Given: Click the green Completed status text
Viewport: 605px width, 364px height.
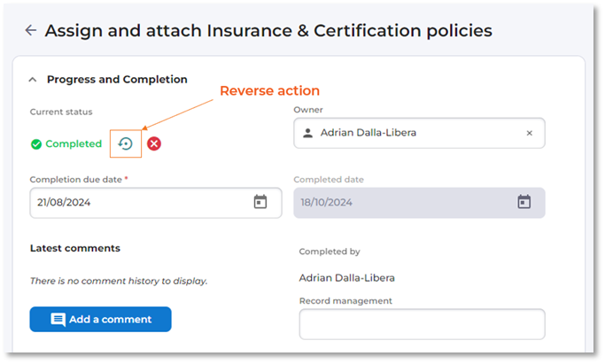Looking at the screenshot, I should tap(74, 143).
